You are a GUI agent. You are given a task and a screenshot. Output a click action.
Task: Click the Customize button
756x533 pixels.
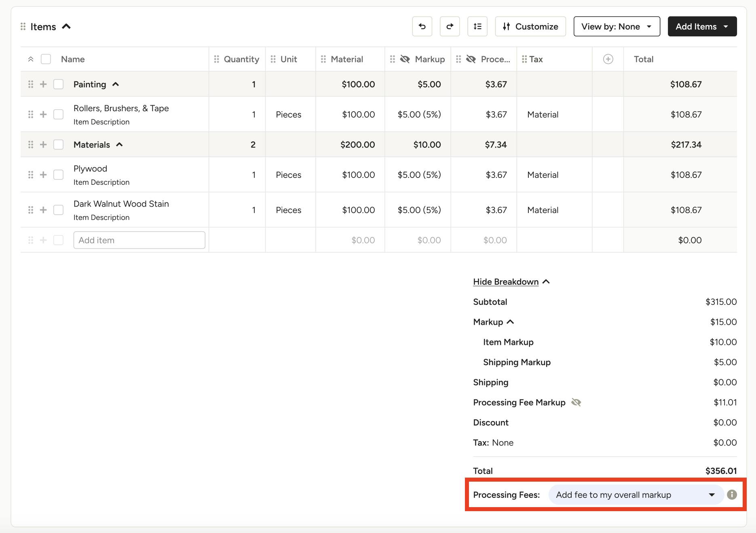point(530,26)
